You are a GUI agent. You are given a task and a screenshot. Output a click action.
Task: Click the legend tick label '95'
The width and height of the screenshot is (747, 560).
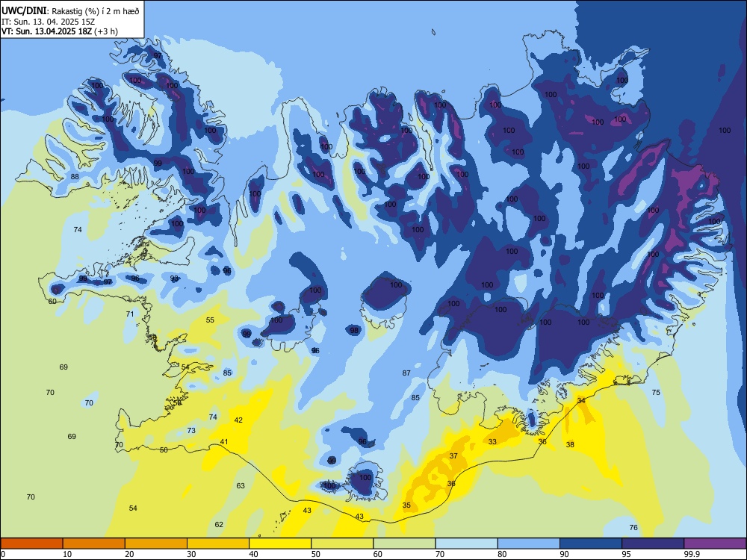click(626, 554)
